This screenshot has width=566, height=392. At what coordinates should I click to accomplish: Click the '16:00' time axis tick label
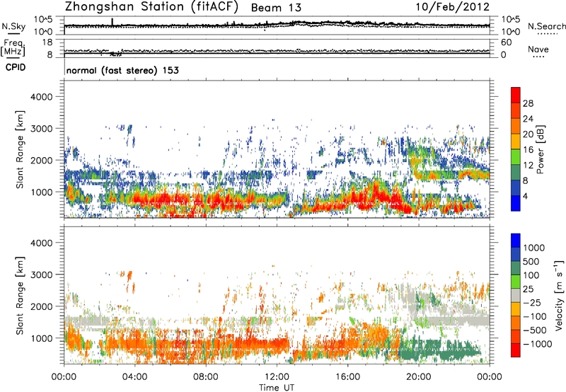[x=347, y=377]
